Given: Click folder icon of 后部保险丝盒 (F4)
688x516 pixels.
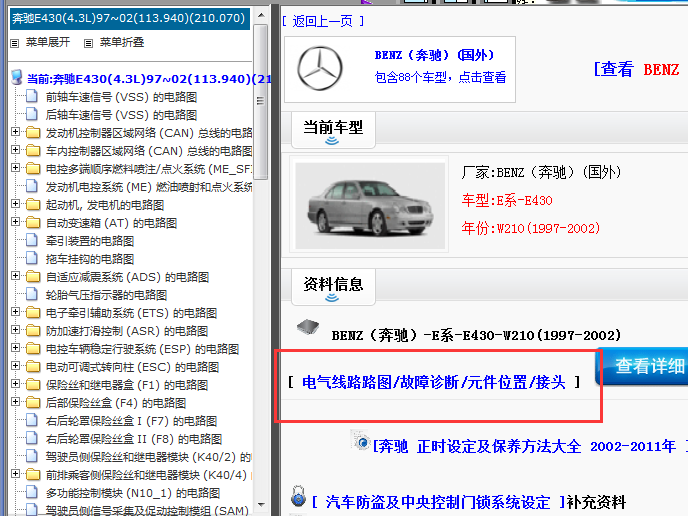Looking at the screenshot, I should 32,402.
